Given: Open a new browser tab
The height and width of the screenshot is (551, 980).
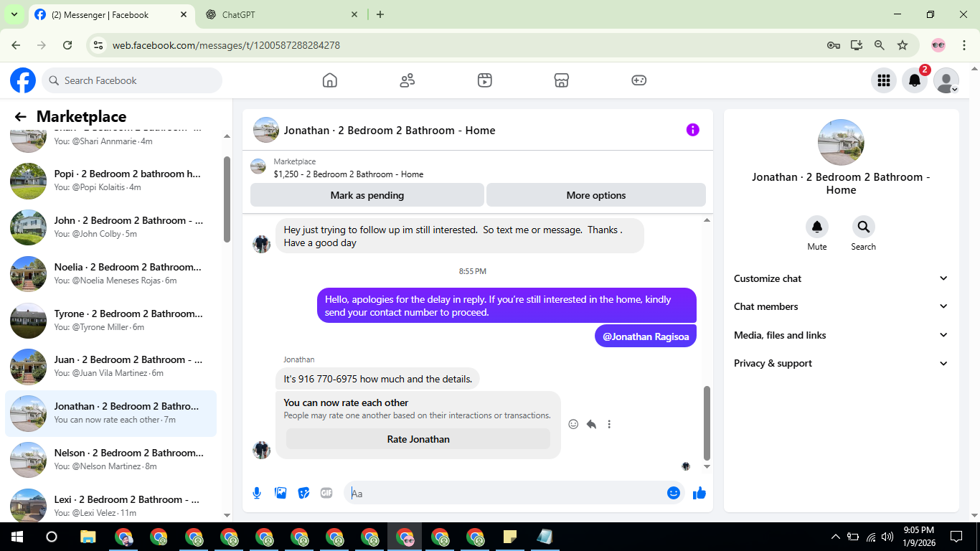Looking at the screenshot, I should coord(380,14).
